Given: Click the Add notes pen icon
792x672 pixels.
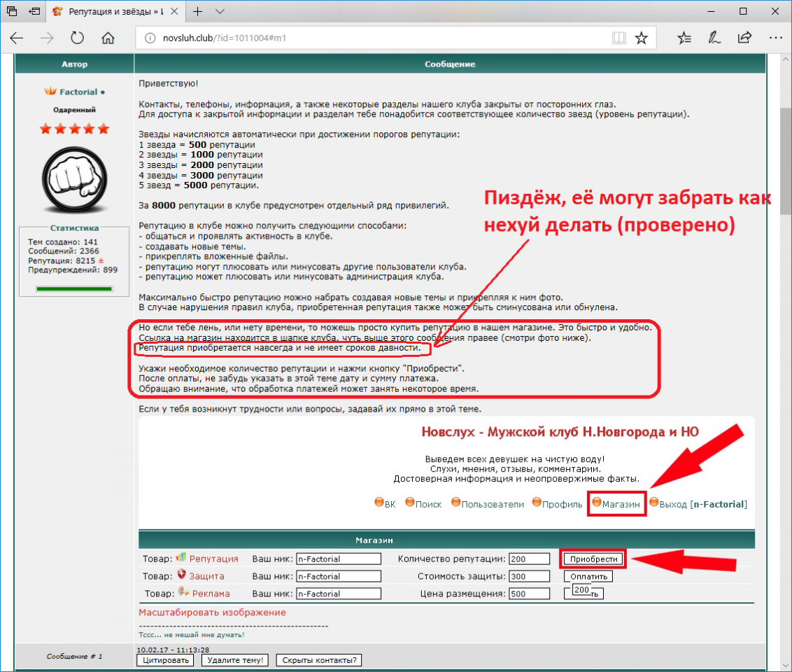Looking at the screenshot, I should pyautogui.click(x=714, y=38).
